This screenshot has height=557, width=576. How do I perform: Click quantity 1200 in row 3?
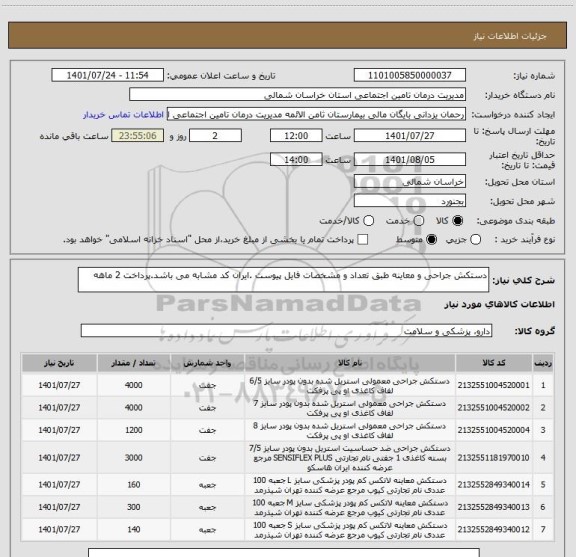pos(134,430)
